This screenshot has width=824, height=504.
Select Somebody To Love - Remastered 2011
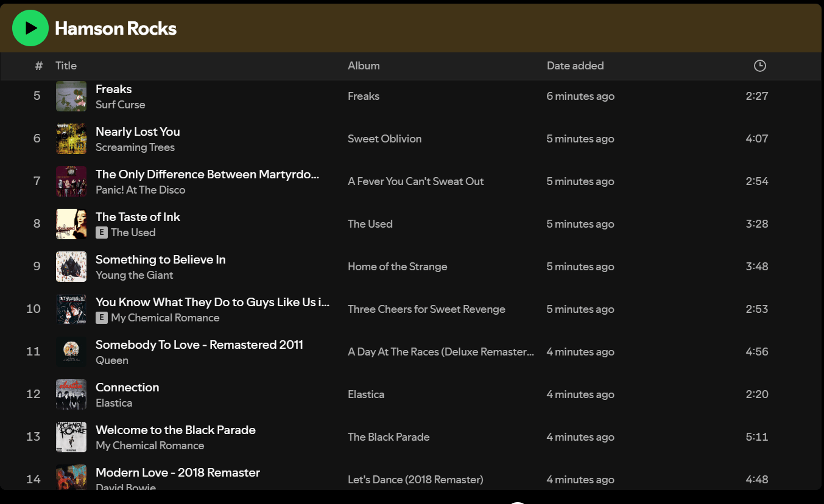tap(199, 345)
